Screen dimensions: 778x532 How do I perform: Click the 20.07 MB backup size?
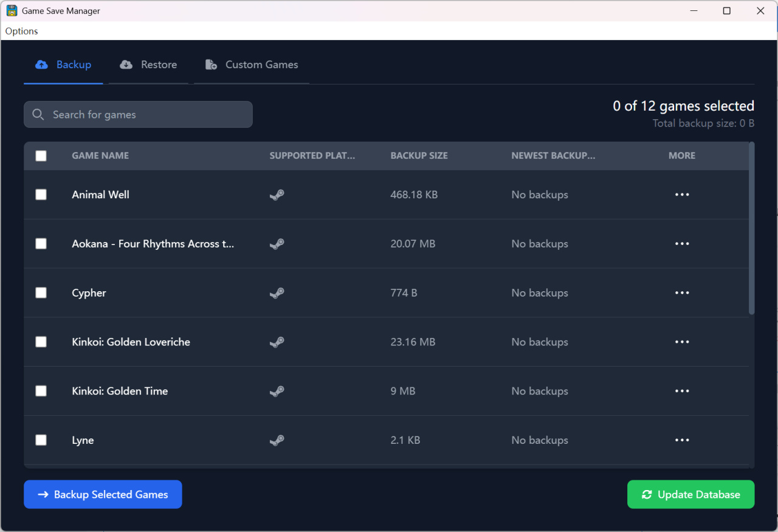pos(413,244)
